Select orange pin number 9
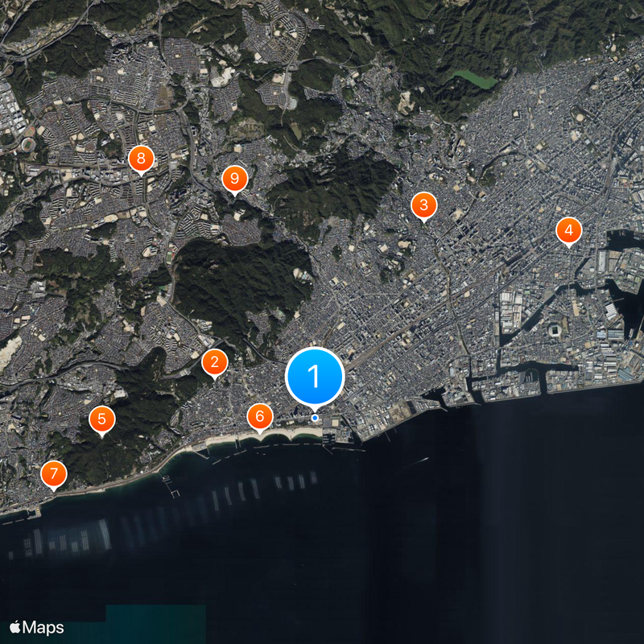644x644 pixels. [x=234, y=179]
